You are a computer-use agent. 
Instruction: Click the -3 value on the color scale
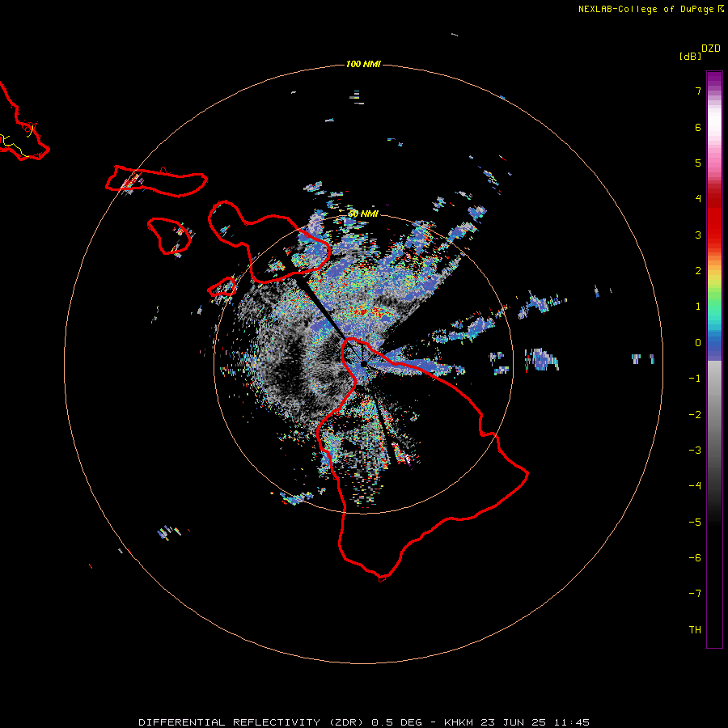click(x=695, y=451)
